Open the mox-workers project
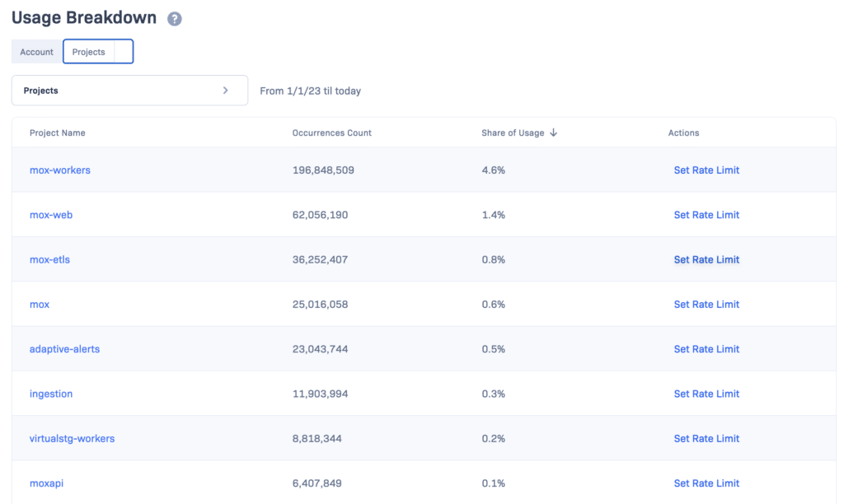 pos(59,170)
